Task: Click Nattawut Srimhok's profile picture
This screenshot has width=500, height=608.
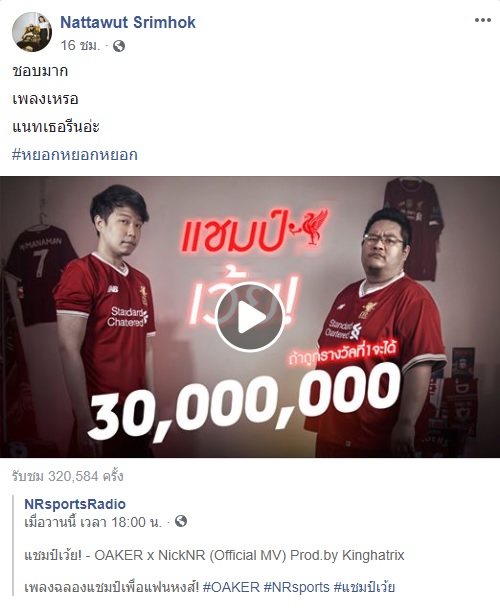Action: [32, 32]
